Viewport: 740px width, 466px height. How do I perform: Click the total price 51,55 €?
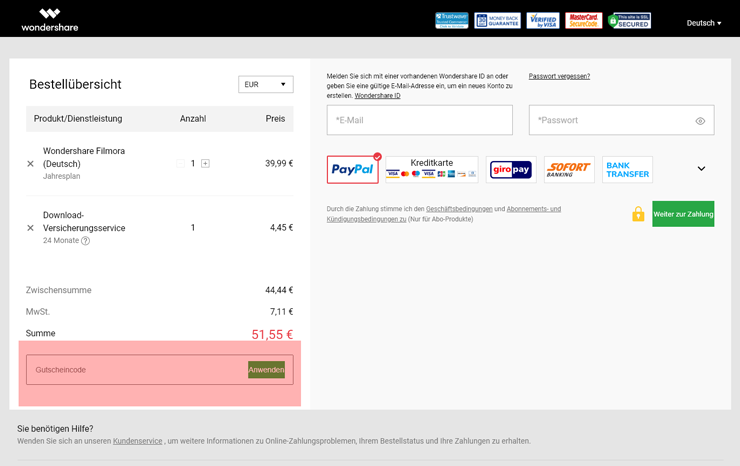pos(272,334)
